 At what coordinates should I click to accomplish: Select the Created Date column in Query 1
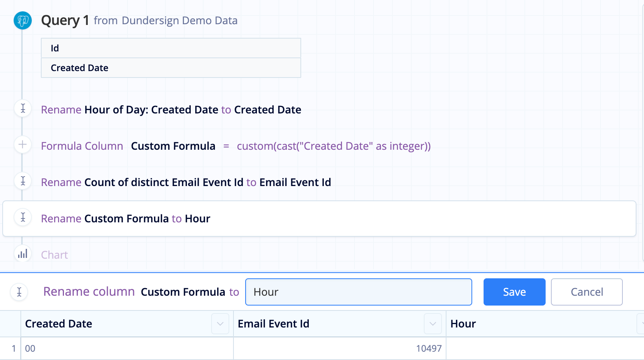point(171,68)
